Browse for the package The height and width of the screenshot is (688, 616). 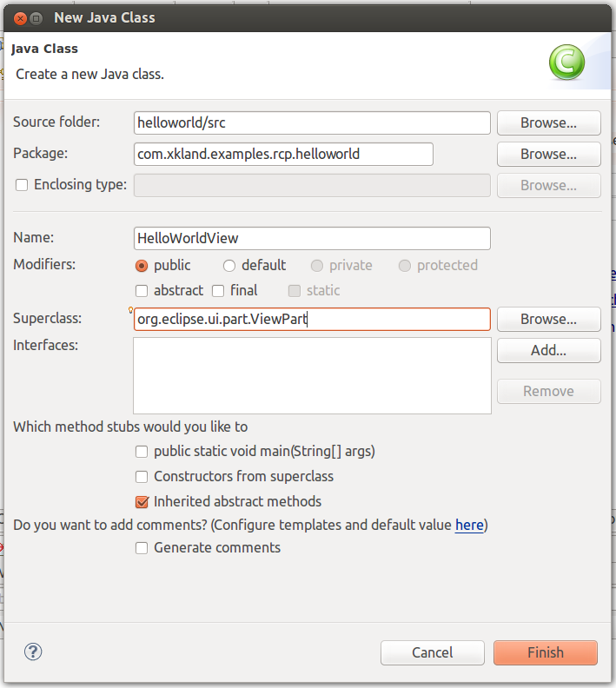point(548,154)
